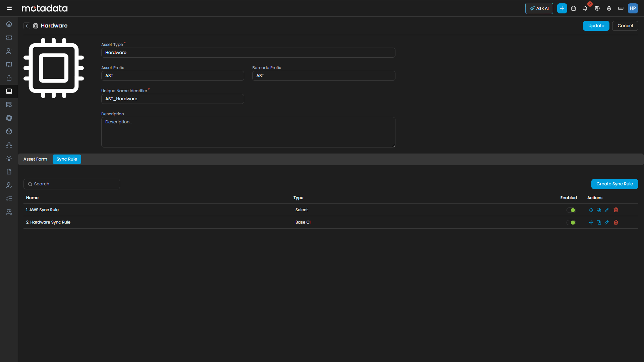Edit the Hardware Sync Rule with the pencil icon
The image size is (644, 362).
click(x=607, y=223)
